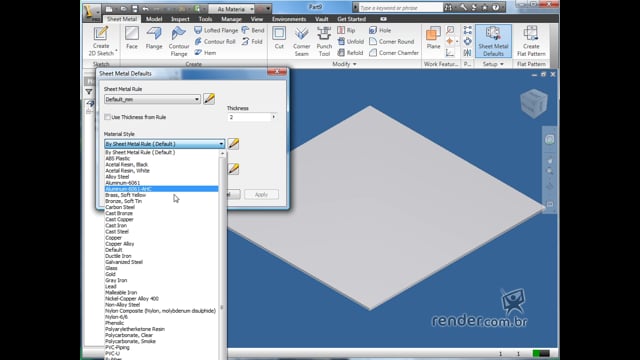
Task: Open the Inspect ribbon tab
Action: [x=180, y=19]
